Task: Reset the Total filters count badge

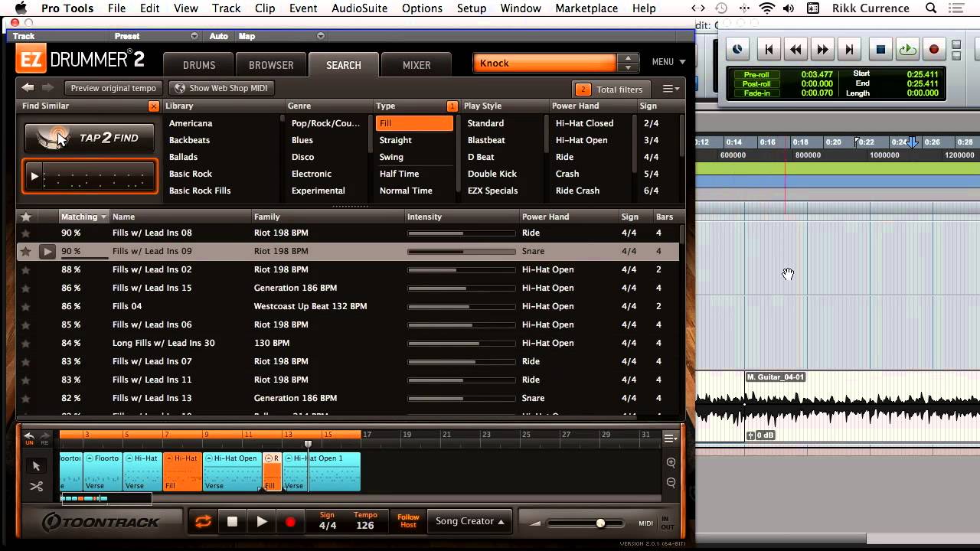Action: click(583, 90)
